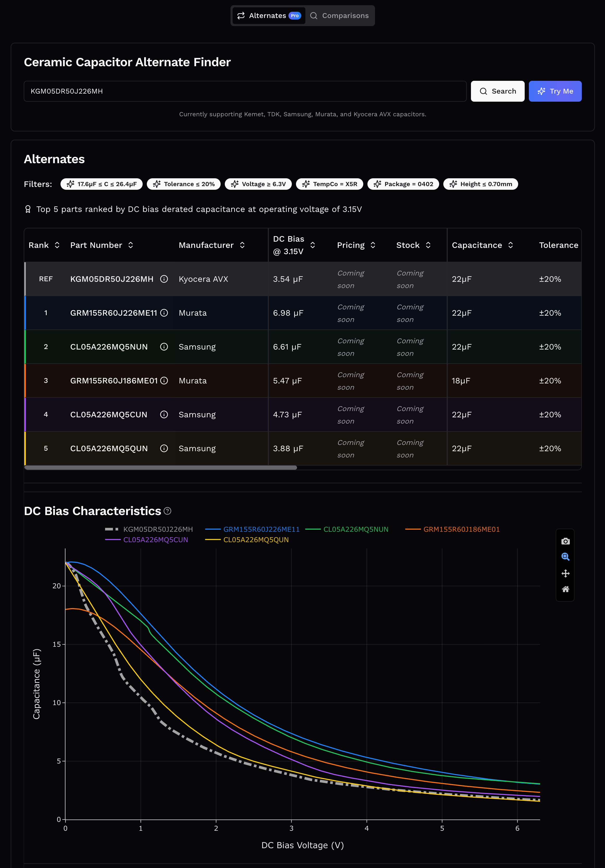
Task: Click the table horizontal scrollbar
Action: [x=161, y=468]
